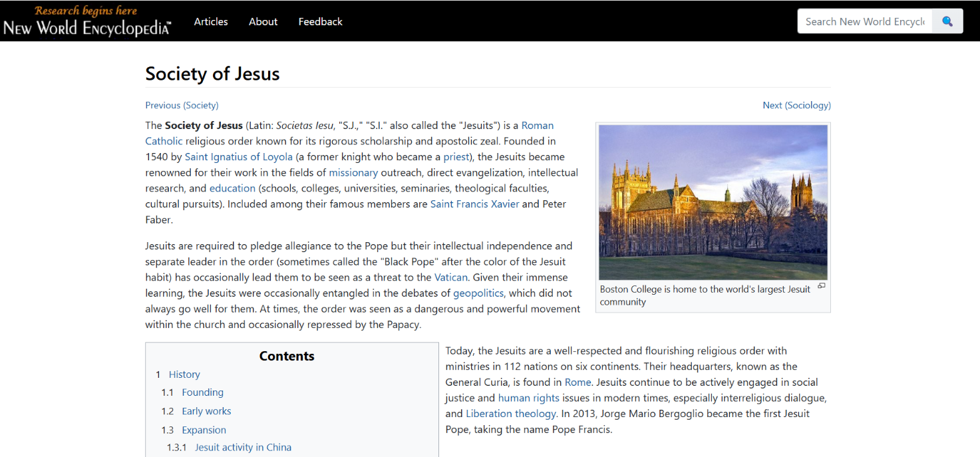980x457 pixels.
Task: Jump to History in contents
Action: click(x=184, y=375)
